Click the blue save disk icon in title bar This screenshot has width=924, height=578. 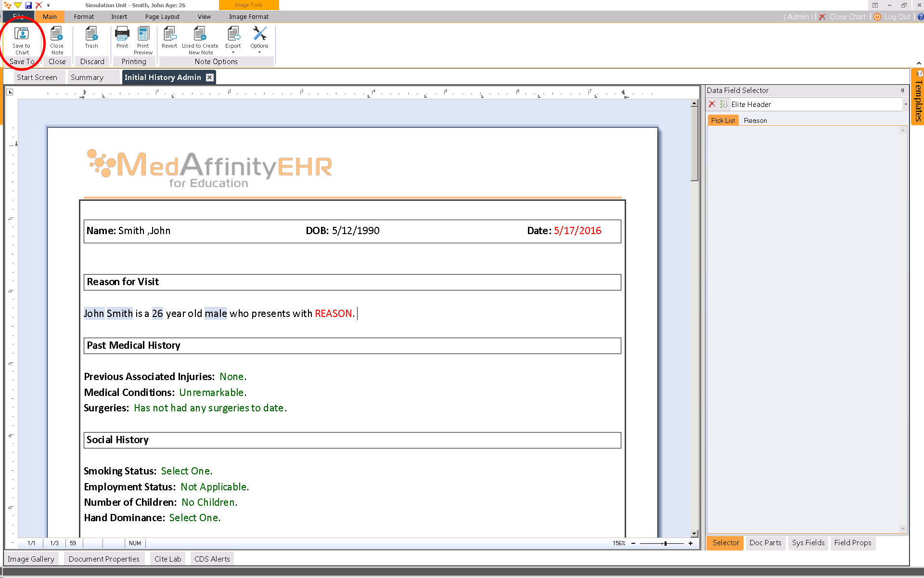pyautogui.click(x=28, y=5)
